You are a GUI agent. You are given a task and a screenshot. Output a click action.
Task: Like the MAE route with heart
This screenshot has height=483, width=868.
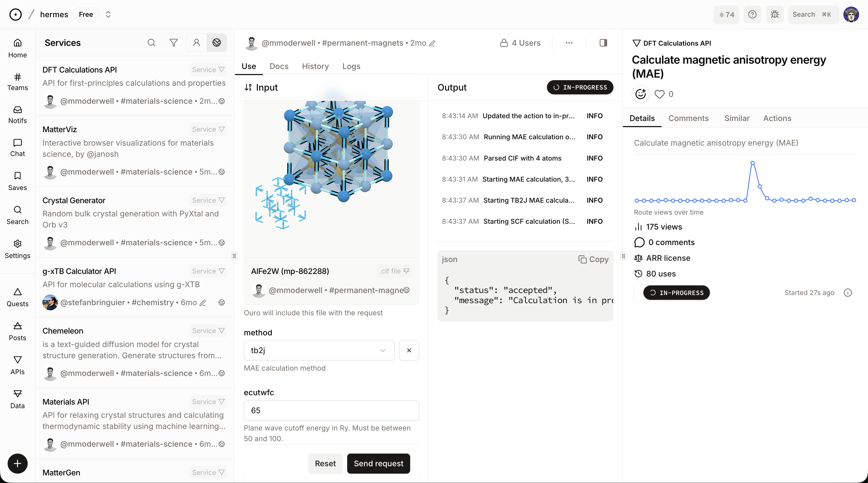[659, 94]
